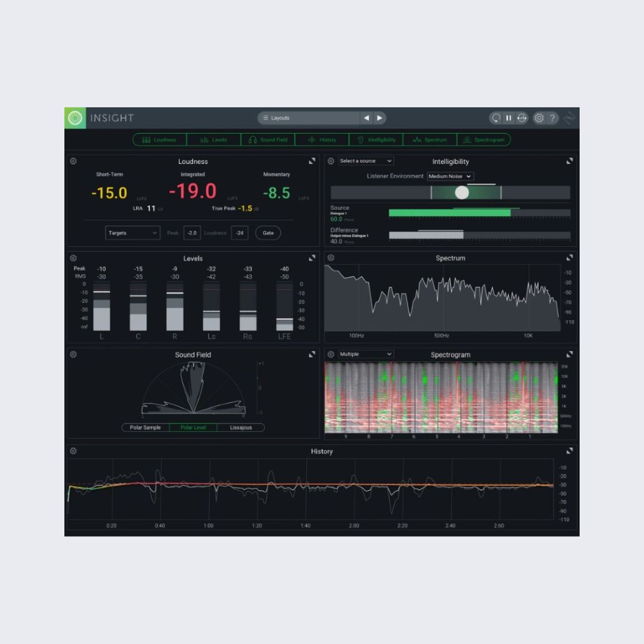This screenshot has width=644, height=644.
Task: Open Sound Field panel settings gear
Action: tap(73, 354)
